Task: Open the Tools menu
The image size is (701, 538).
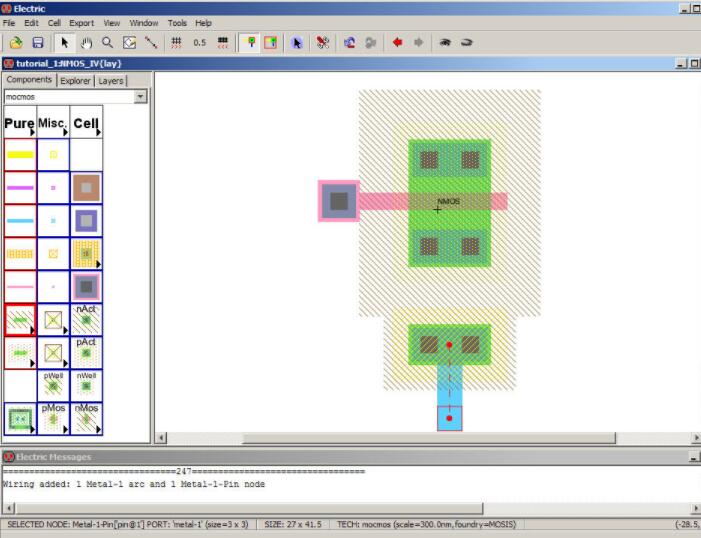Action: [177, 22]
